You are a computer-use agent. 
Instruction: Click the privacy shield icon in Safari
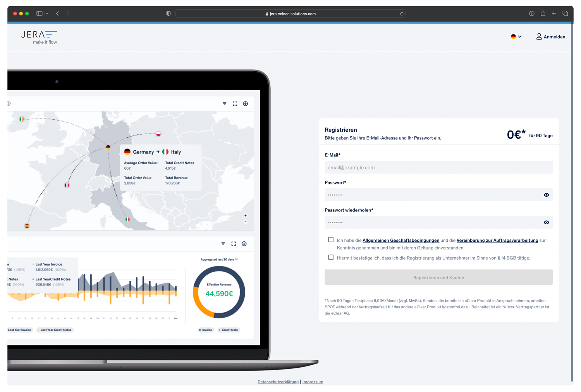click(168, 14)
